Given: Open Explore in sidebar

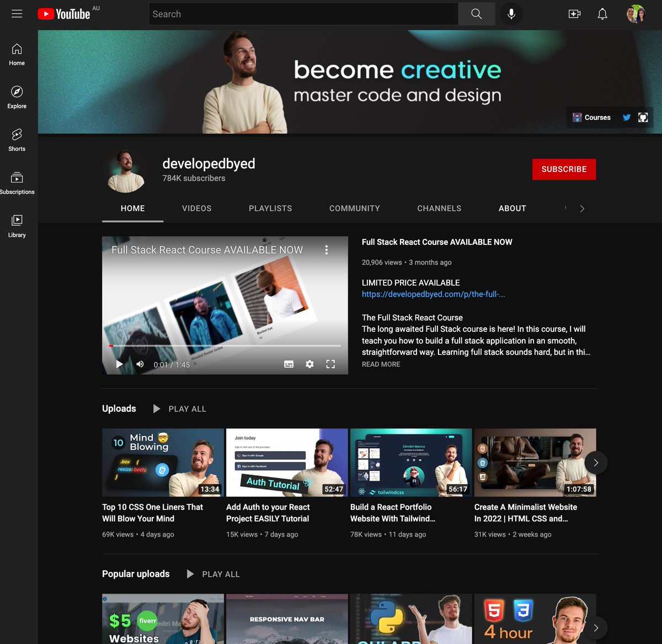Looking at the screenshot, I should pos(17,98).
